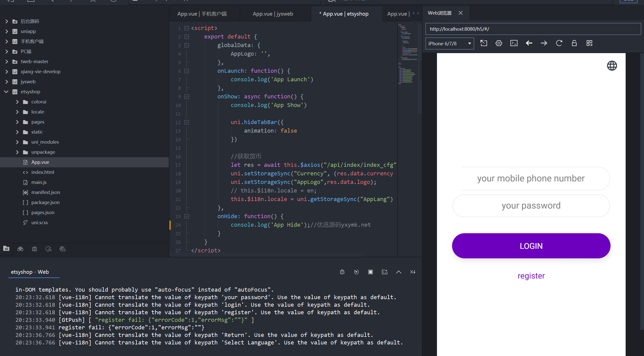
Task: Switch to App.vue | 手机客户端 tab
Action: [x=202, y=14]
